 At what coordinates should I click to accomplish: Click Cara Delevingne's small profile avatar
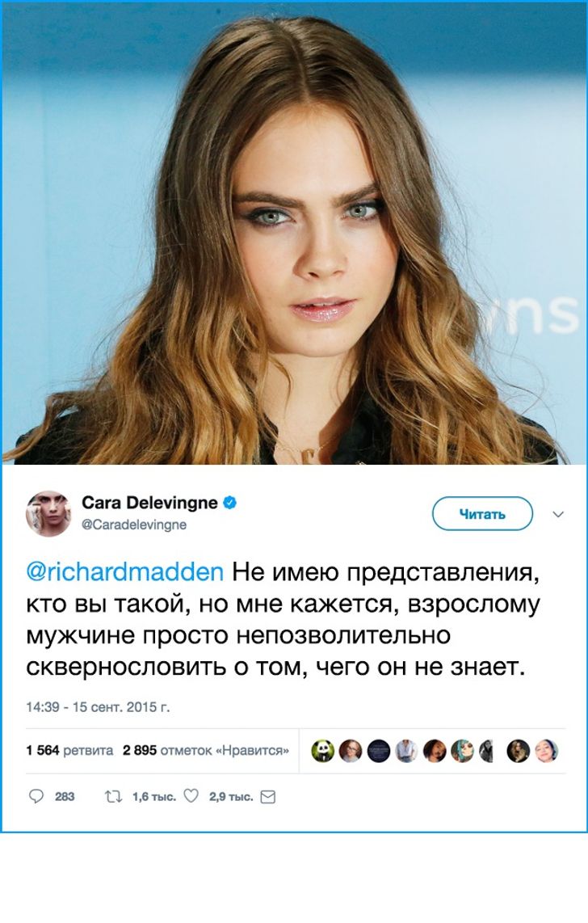(x=48, y=514)
